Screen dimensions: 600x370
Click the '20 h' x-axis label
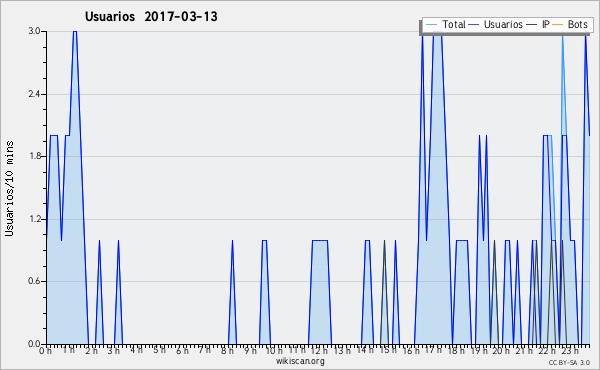tap(501, 351)
